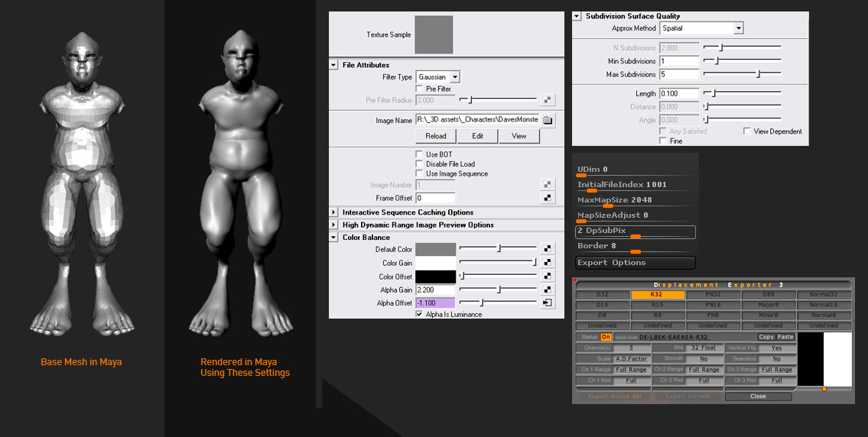
Task: Collapse the Color Balance section
Action: (333, 238)
